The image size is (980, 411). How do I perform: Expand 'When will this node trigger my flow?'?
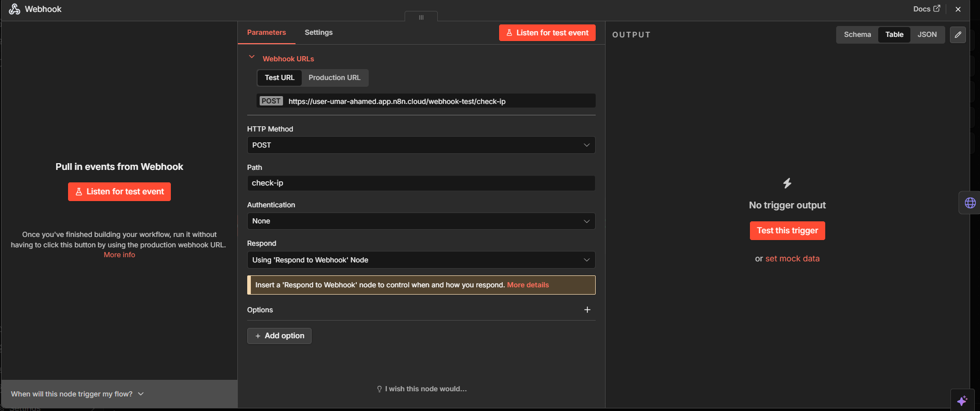77,394
